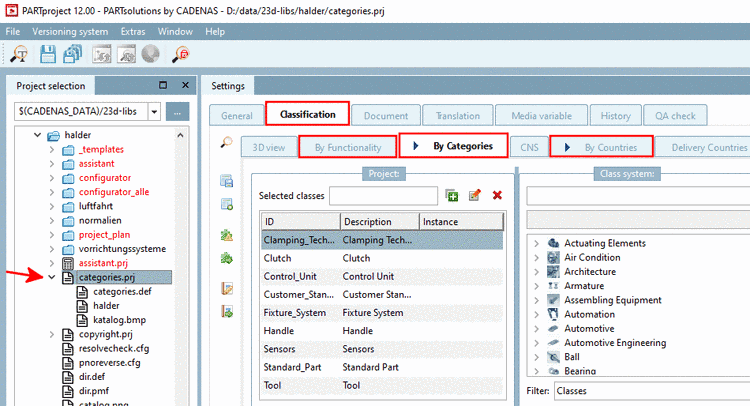750x406 pixels.
Task: Open the File menu
Action: pos(13,32)
